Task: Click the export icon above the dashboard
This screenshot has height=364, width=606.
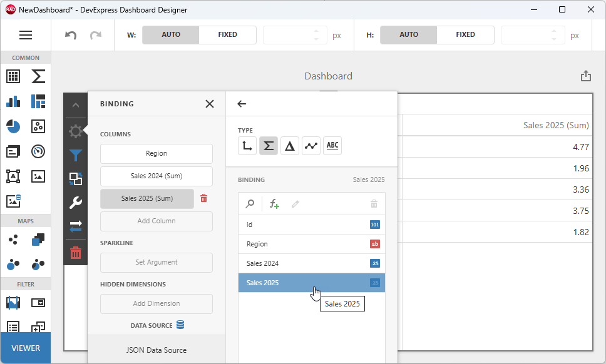Action: click(586, 75)
